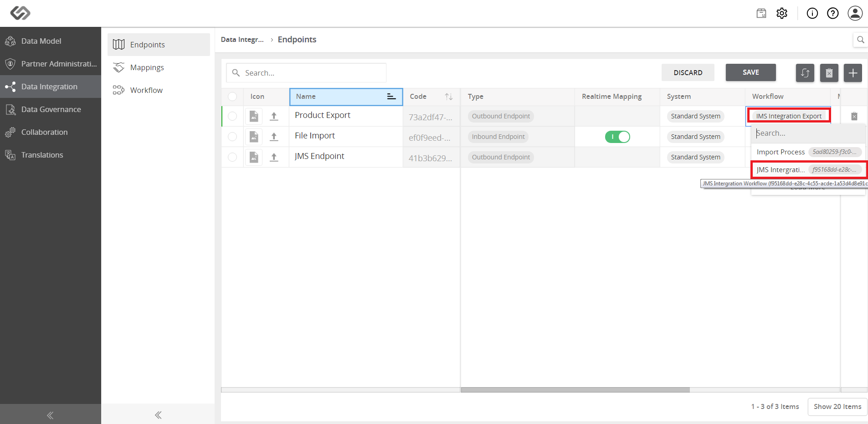The image size is (868, 424).
Task: Open the help question mark icon
Action: tap(833, 13)
